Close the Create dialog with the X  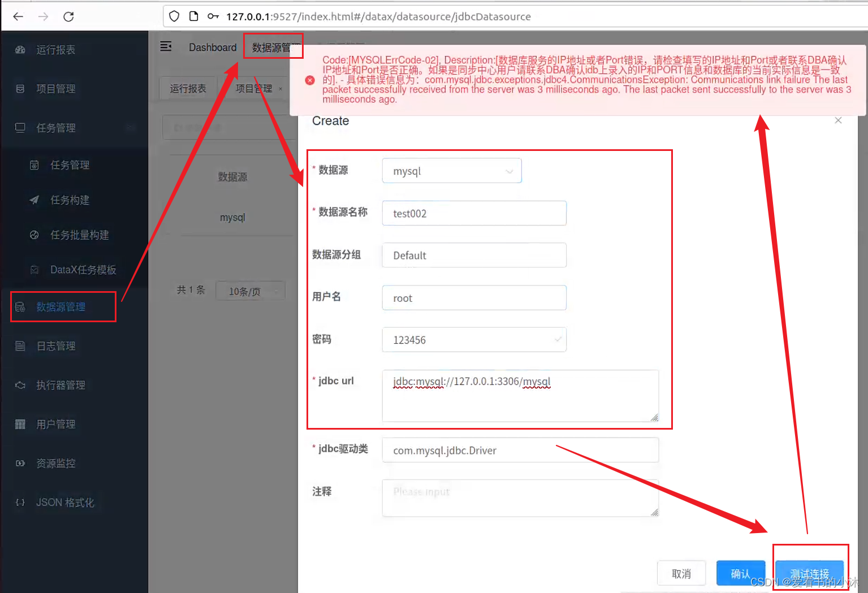[838, 120]
